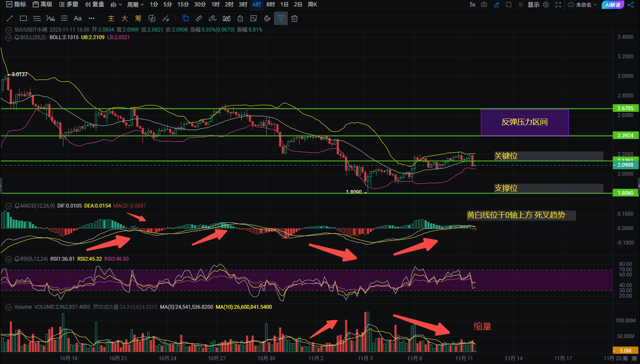
Task: Switch to 2日 timeframe
Action: [298, 4]
